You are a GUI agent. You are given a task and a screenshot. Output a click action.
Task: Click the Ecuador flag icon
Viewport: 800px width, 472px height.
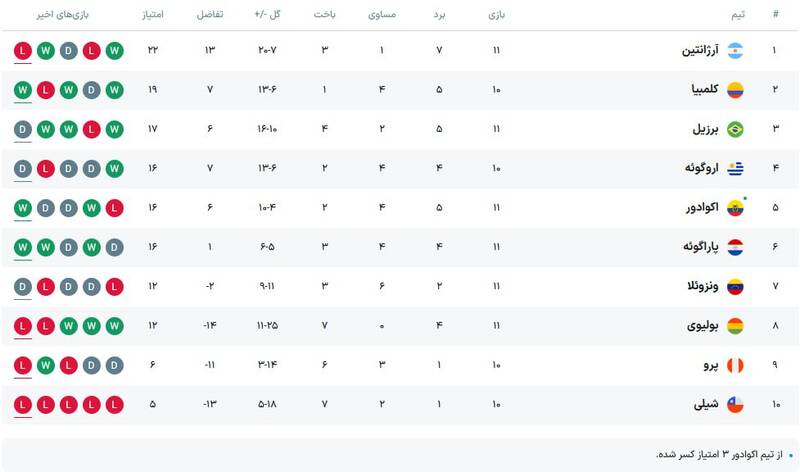[735, 208]
